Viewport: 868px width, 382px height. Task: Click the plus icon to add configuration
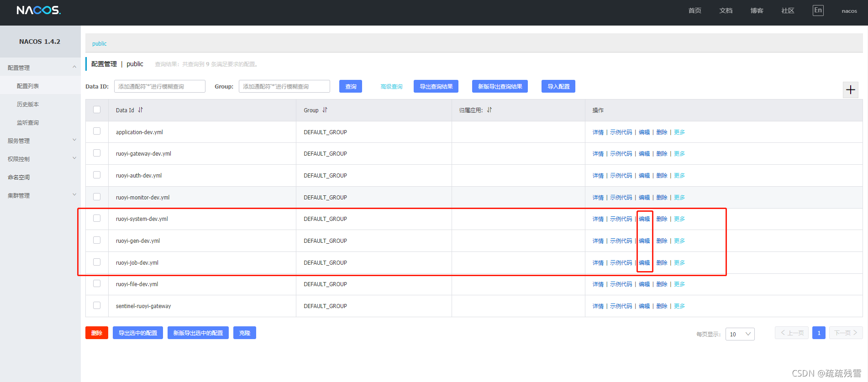coord(850,90)
